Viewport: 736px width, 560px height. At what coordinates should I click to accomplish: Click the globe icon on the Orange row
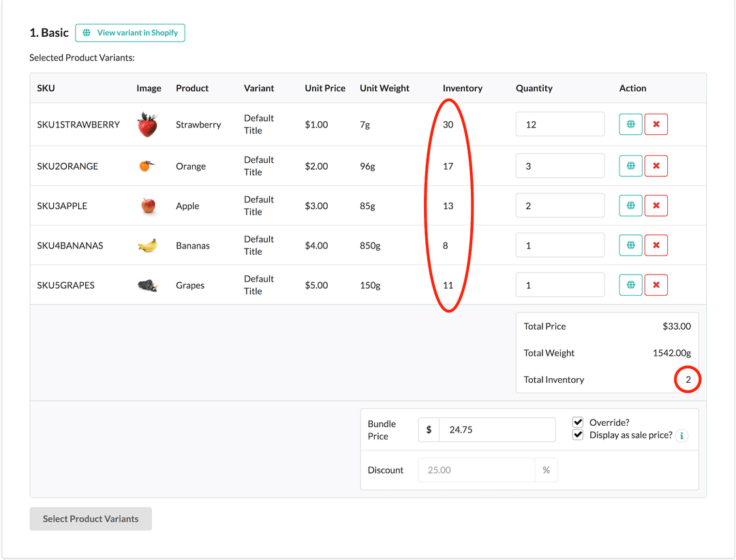coord(630,166)
